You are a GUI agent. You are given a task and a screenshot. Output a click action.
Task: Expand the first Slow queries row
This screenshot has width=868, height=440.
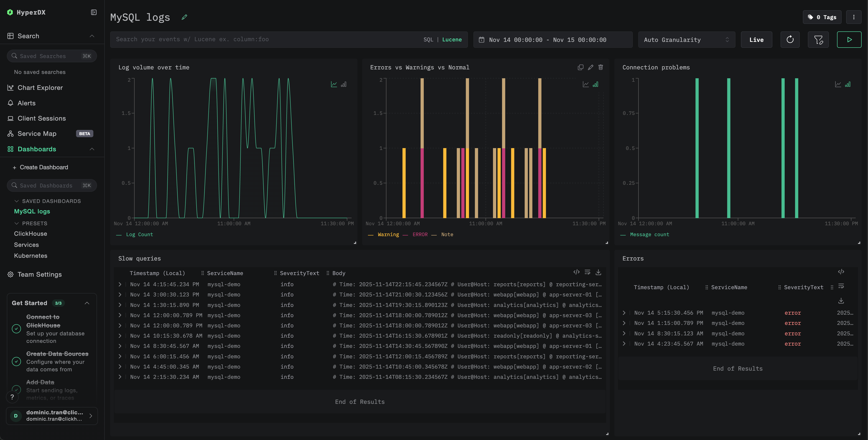tap(120, 284)
